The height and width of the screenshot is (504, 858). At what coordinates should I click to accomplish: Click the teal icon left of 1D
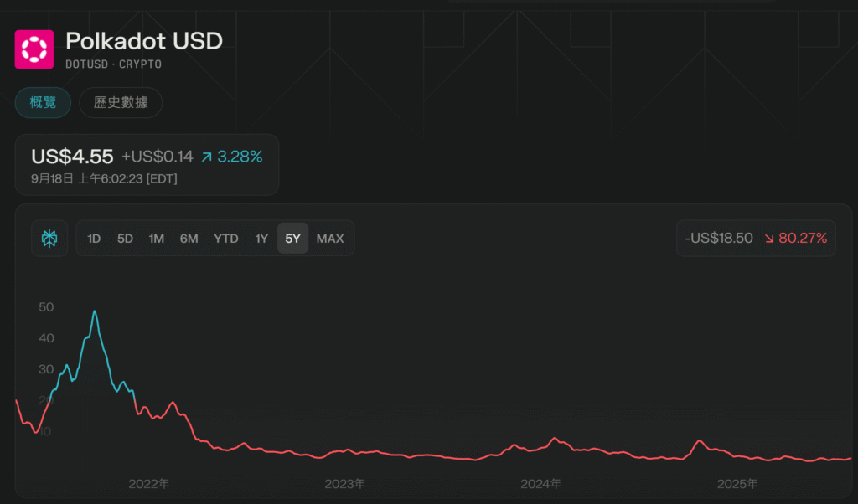(x=50, y=239)
